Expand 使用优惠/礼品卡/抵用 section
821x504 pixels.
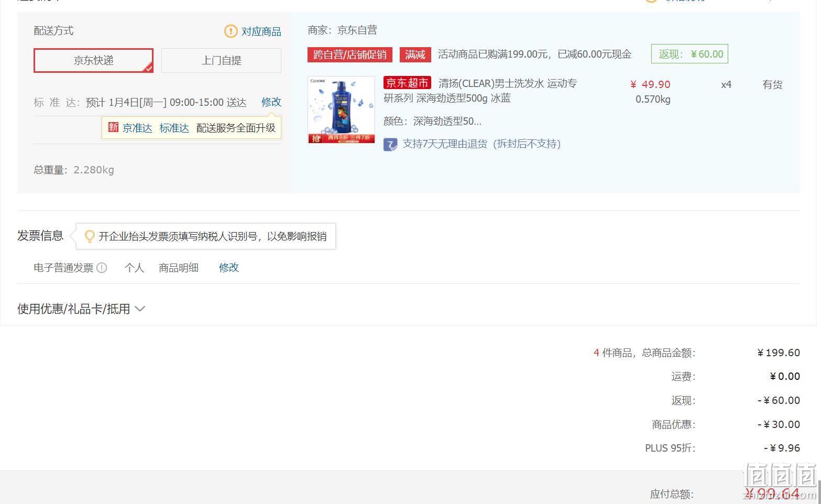coord(81,309)
